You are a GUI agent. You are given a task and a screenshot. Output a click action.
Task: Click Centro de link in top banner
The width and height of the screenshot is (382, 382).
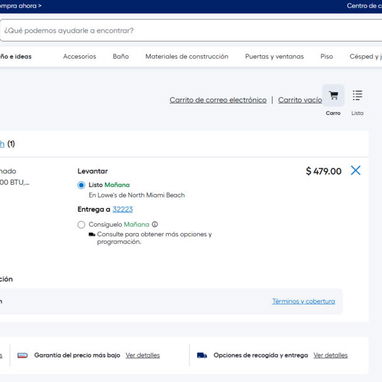click(x=364, y=6)
